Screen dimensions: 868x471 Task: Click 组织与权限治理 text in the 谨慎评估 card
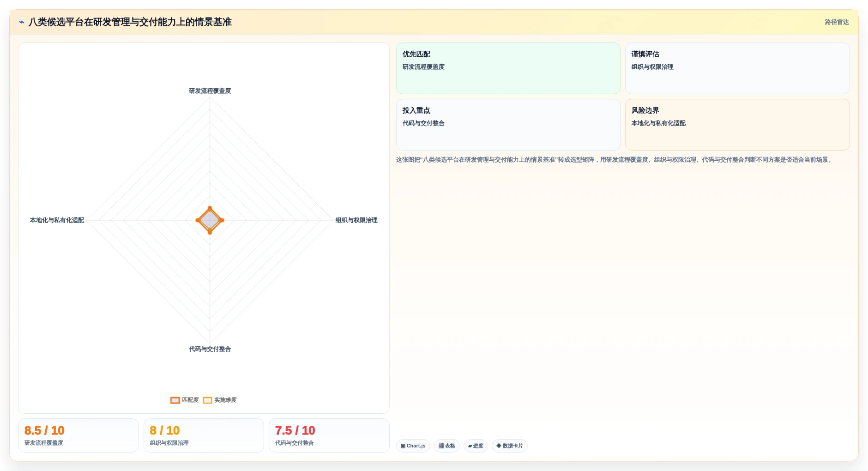click(x=652, y=67)
